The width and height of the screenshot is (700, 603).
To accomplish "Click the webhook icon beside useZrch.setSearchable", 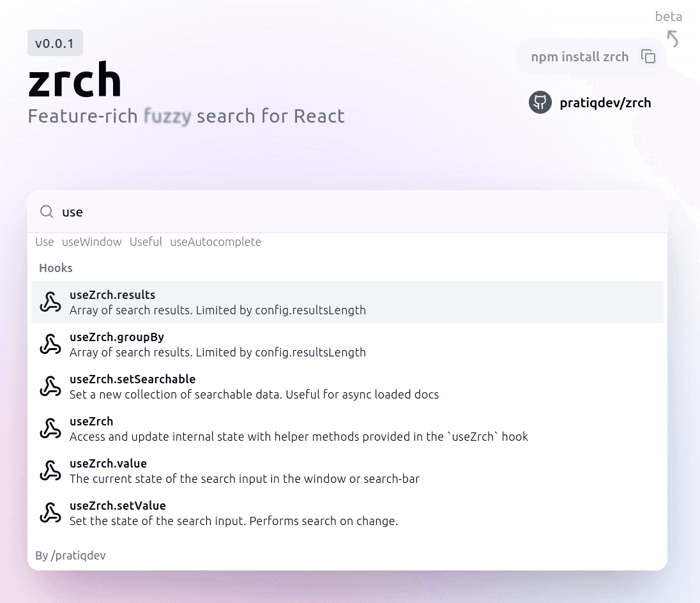I will click(x=50, y=386).
